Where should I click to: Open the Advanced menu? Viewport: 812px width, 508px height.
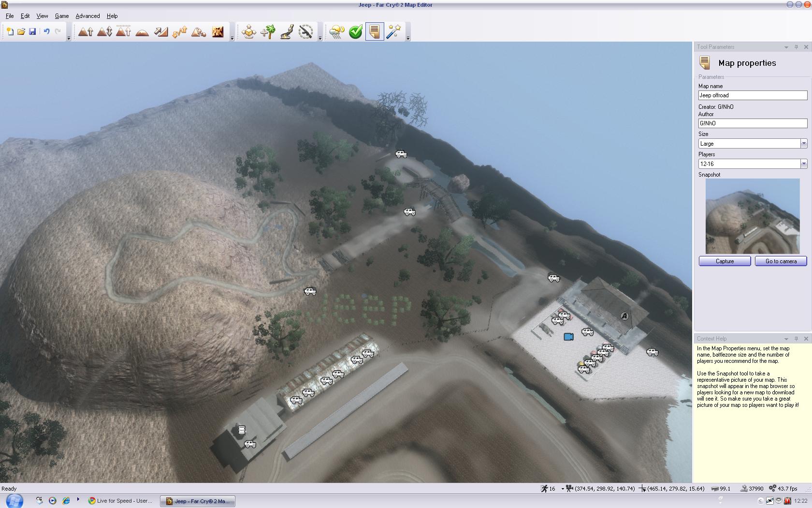(87, 16)
